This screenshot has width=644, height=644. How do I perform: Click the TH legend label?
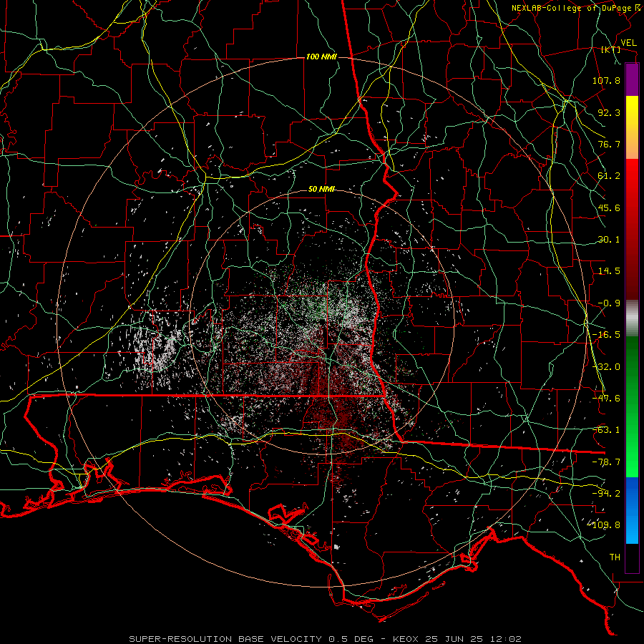point(615,557)
